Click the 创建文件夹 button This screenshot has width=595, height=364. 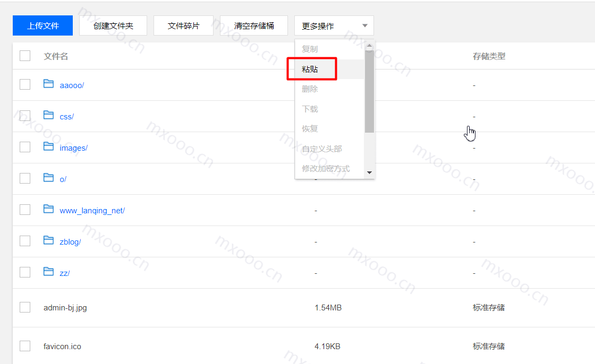pyautogui.click(x=113, y=25)
